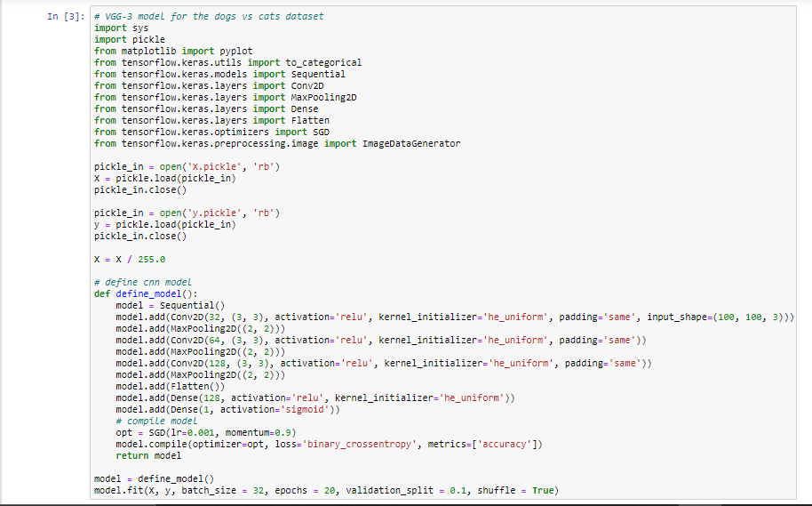
Task: Click the MaxPooling2D import line
Action: (226, 97)
